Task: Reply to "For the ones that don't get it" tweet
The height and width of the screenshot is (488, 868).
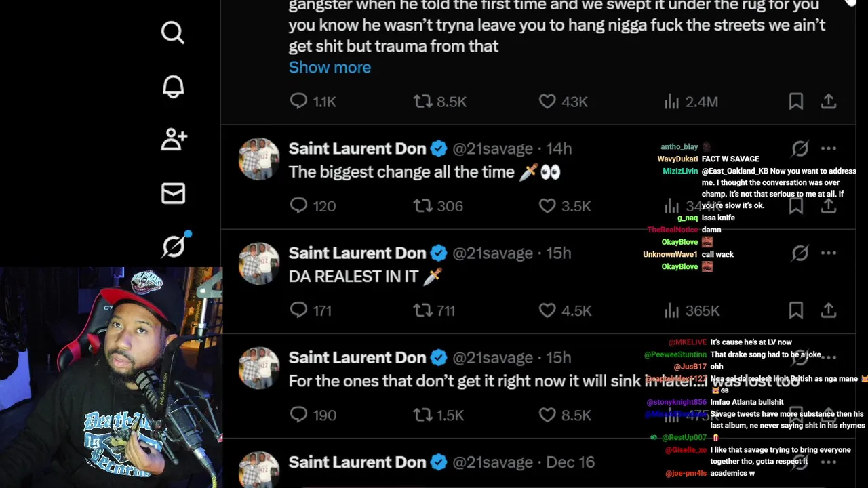Action: coord(298,415)
